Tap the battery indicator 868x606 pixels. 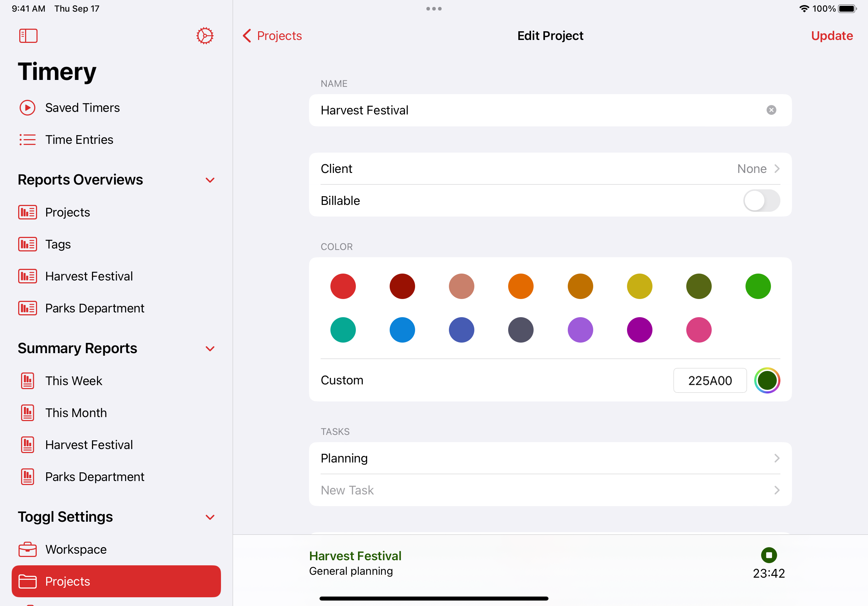point(848,9)
